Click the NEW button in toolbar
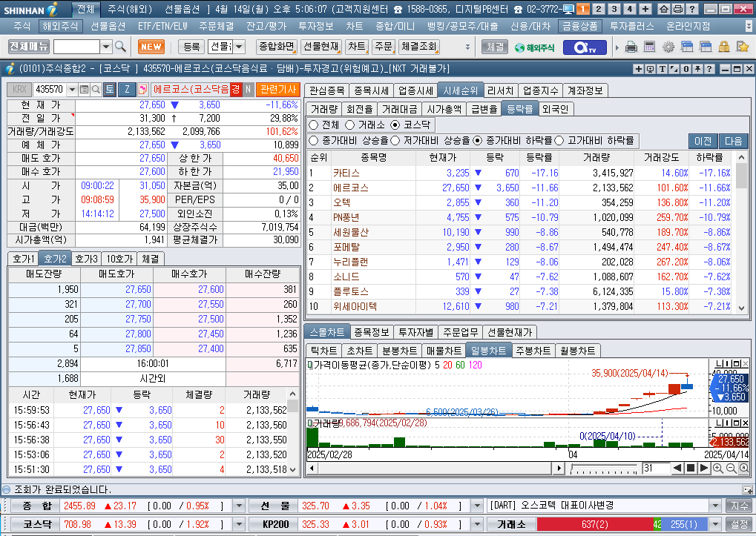Image resolution: width=756 pixels, height=536 pixels. [151, 47]
